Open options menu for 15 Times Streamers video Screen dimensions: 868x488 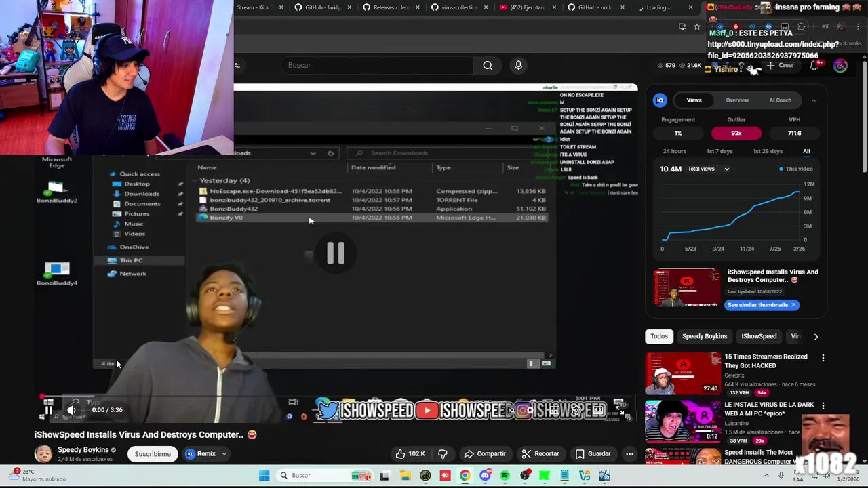point(823,358)
